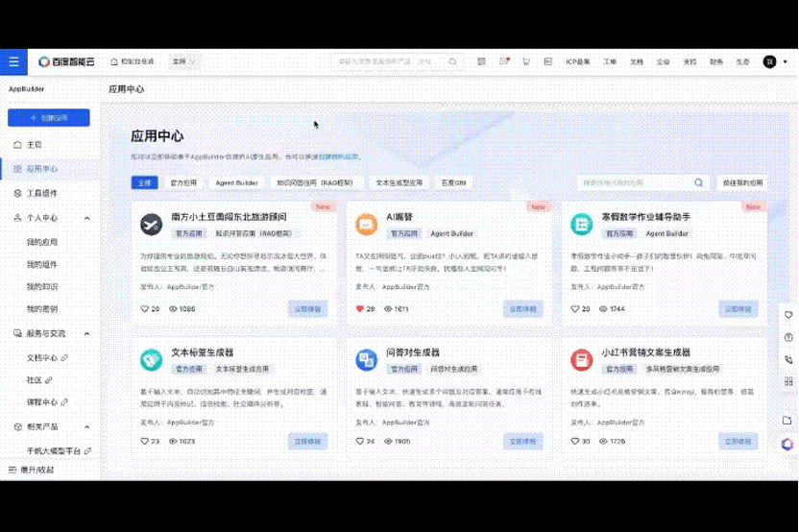This screenshot has height=532, width=799.
Task: Click the blue 问答对生成器 app icon
Action: pos(367,360)
